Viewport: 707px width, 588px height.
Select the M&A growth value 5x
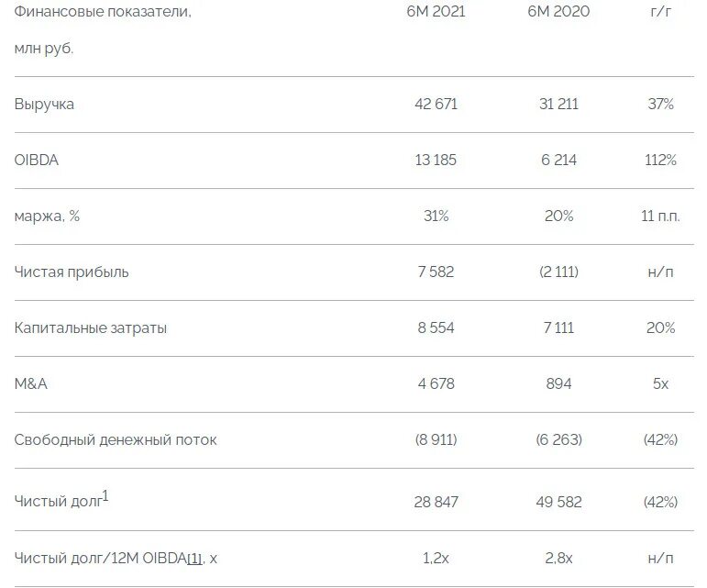(x=660, y=384)
